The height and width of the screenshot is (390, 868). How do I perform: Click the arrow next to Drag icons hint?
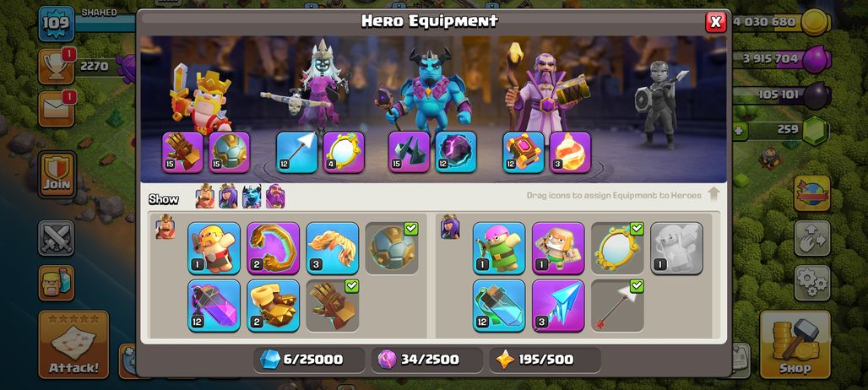pyautogui.click(x=713, y=194)
